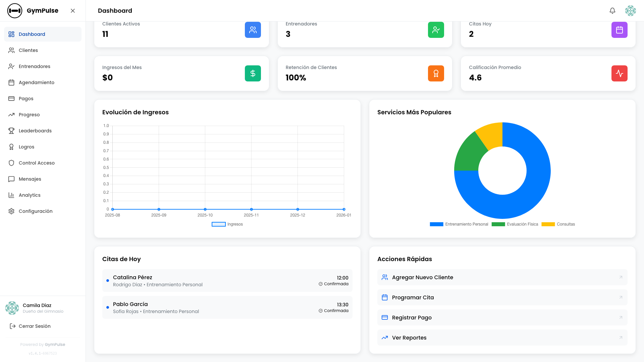644x362 pixels.
Task: Click the GymPulse logo icon
Action: point(14,10)
